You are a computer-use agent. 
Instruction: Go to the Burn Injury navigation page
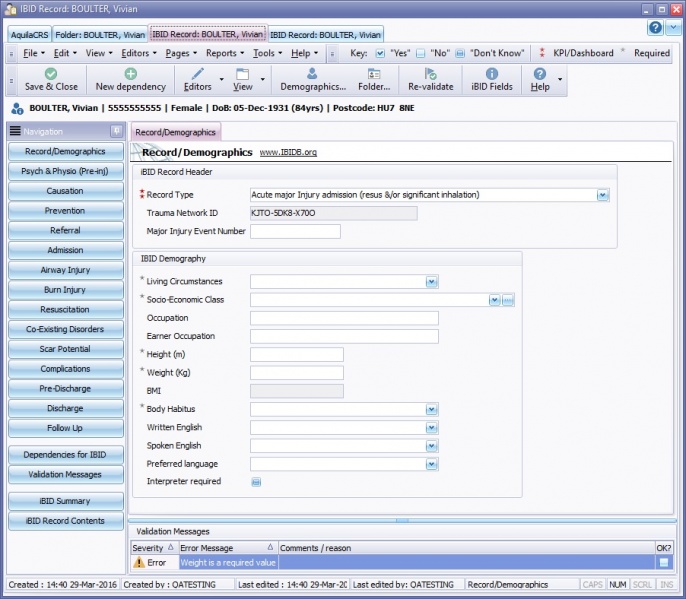[x=65, y=290]
